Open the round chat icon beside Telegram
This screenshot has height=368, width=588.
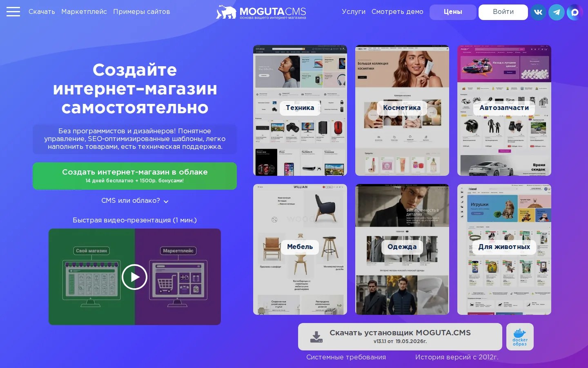(x=575, y=12)
